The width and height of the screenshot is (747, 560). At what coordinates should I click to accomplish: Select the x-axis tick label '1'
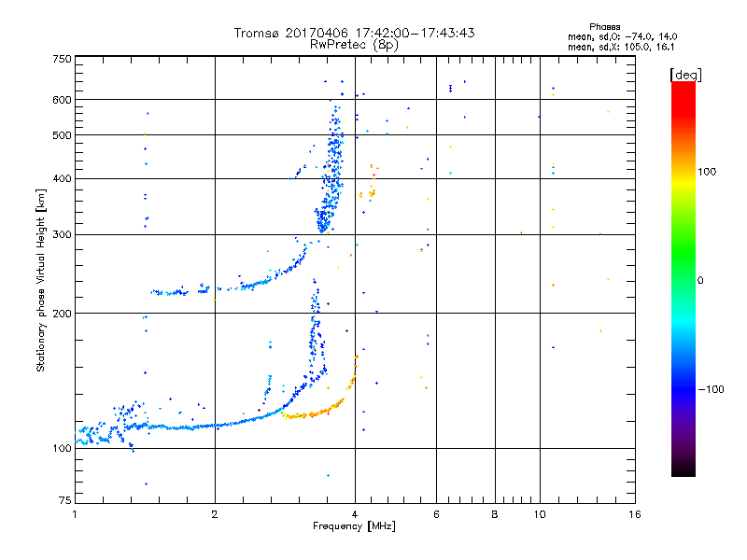pos(75,514)
